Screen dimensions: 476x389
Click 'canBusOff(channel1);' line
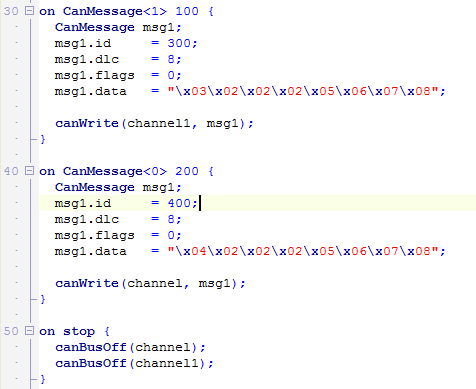(x=134, y=363)
